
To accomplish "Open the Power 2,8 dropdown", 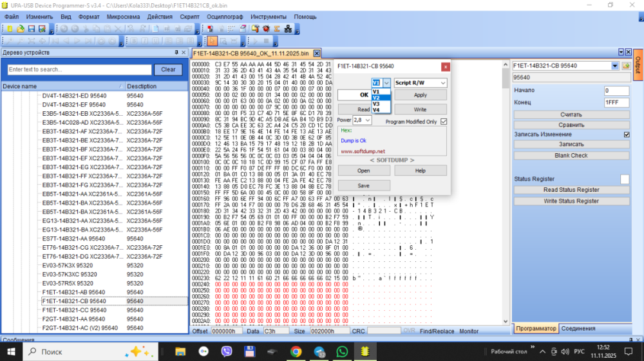I will point(368,120).
